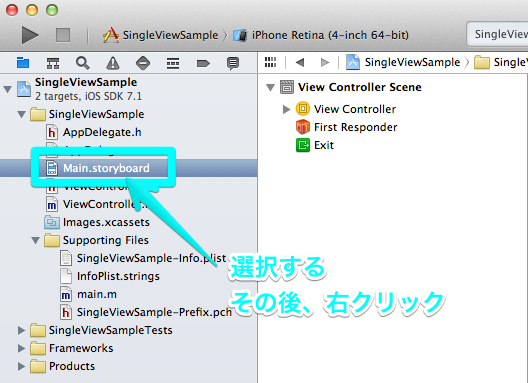The height and width of the screenshot is (383, 528).
Task: Expand the Products group
Action: point(22,366)
